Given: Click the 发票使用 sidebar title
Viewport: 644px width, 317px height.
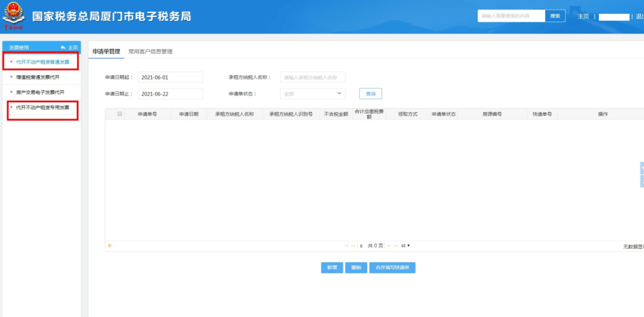Looking at the screenshot, I should (19, 48).
